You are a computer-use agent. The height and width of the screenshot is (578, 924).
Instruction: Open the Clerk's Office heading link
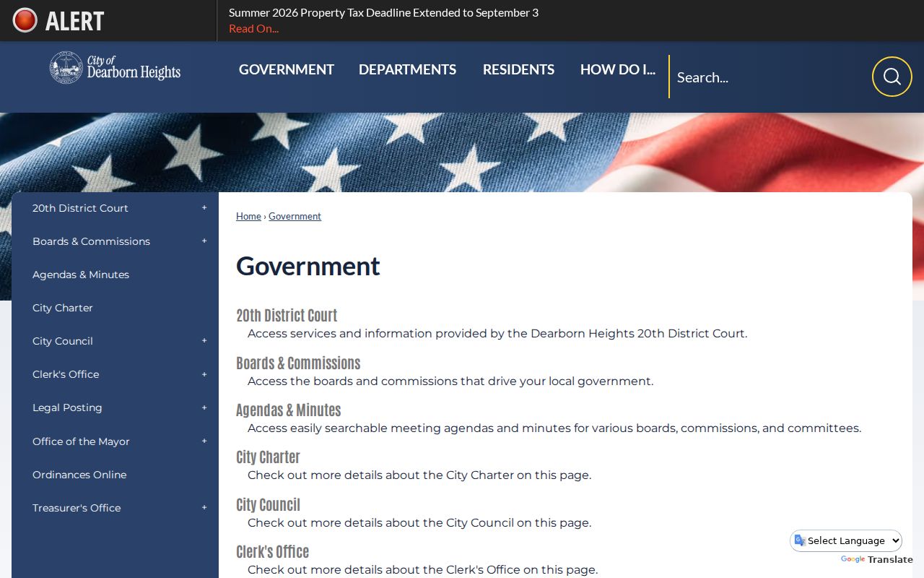(272, 551)
